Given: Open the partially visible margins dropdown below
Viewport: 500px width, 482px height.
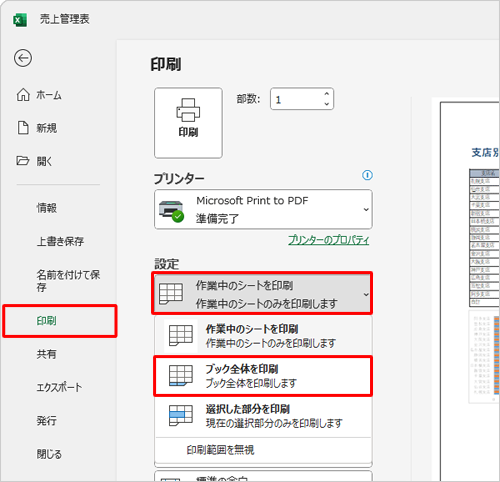Looking at the screenshot, I should (263, 476).
